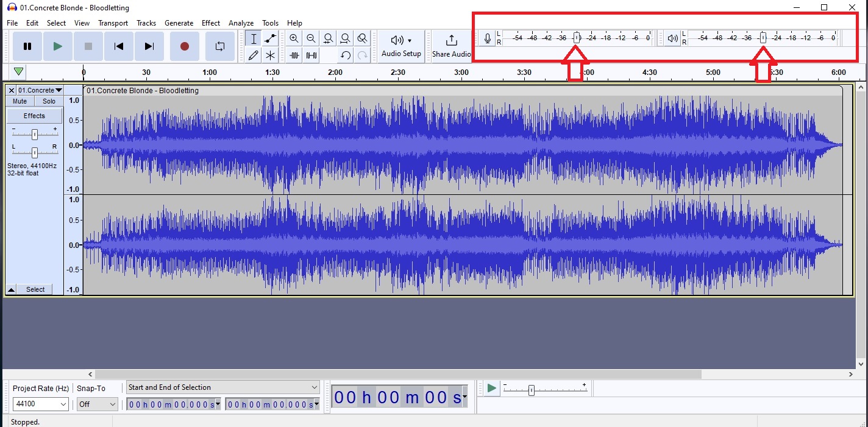The height and width of the screenshot is (427, 868).
Task: Open the View menu
Action: (82, 23)
